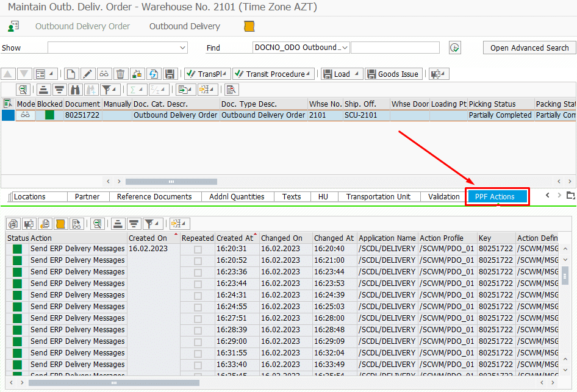The height and width of the screenshot is (392, 577).
Task: Toggle Repeated checkbox for 16:28:39 action
Action: click(198, 330)
